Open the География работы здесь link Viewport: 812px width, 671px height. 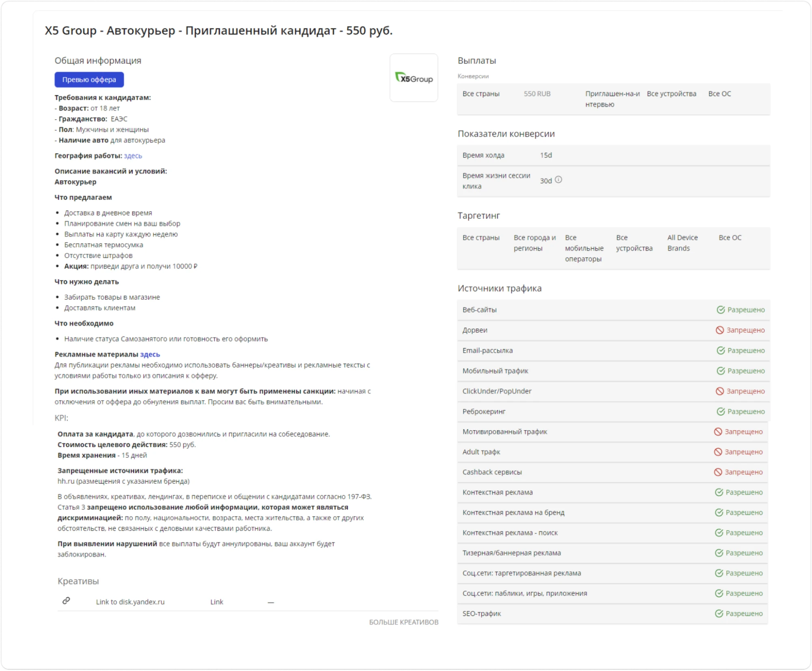[x=133, y=156]
